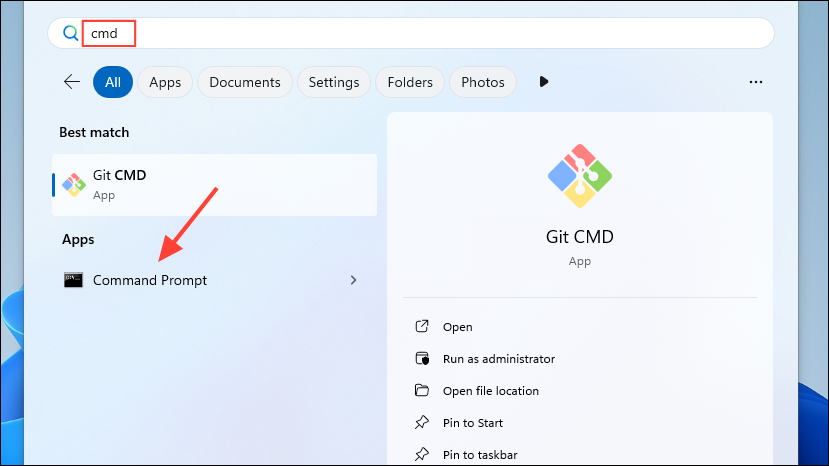Click the Pin to Start pin icon
This screenshot has width=829, height=466.
point(421,422)
